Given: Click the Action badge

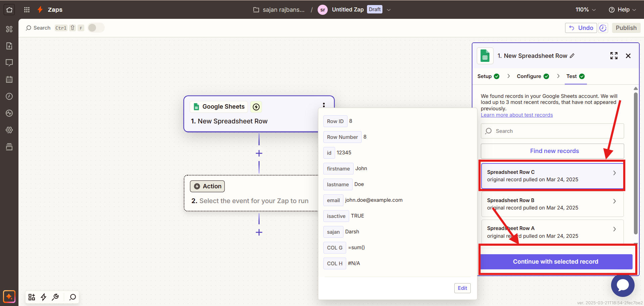Looking at the screenshot, I should point(207,186).
